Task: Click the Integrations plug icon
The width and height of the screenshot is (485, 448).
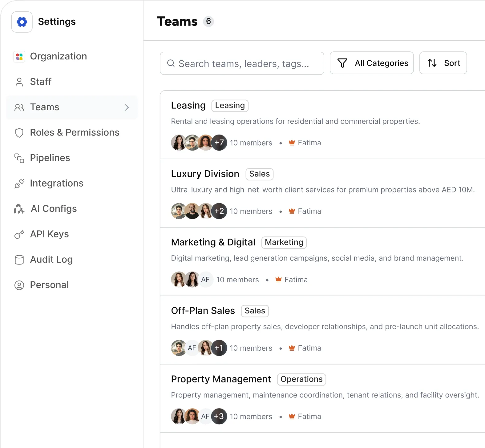Action: [19, 184]
